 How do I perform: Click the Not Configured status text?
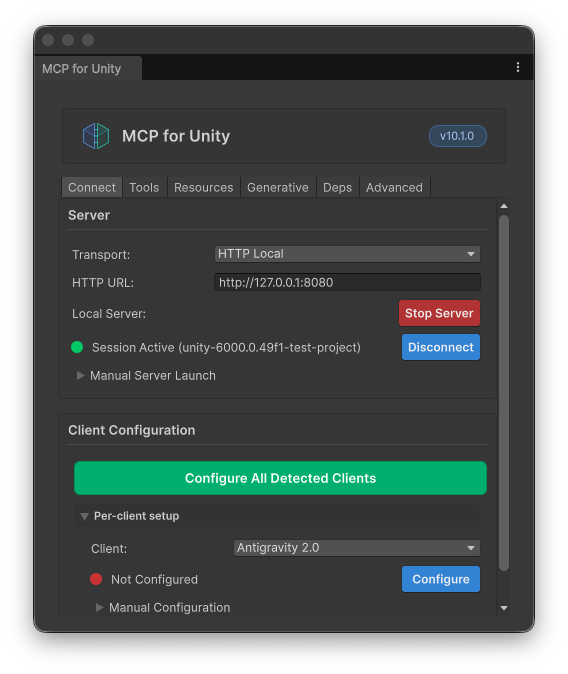click(154, 579)
